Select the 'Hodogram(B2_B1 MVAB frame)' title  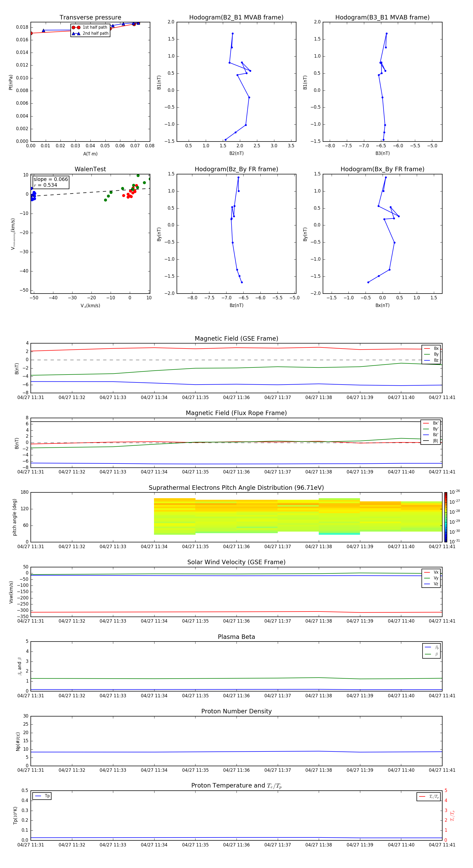tap(236, 17)
